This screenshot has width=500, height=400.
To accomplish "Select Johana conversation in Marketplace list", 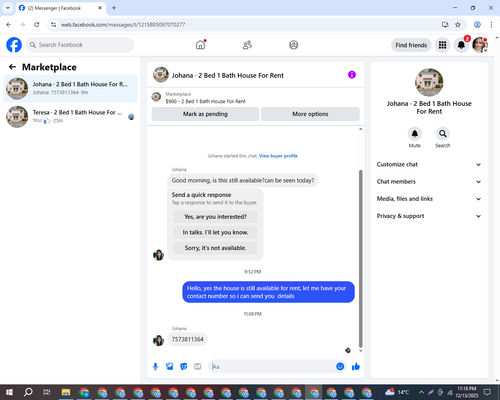I will click(x=70, y=88).
